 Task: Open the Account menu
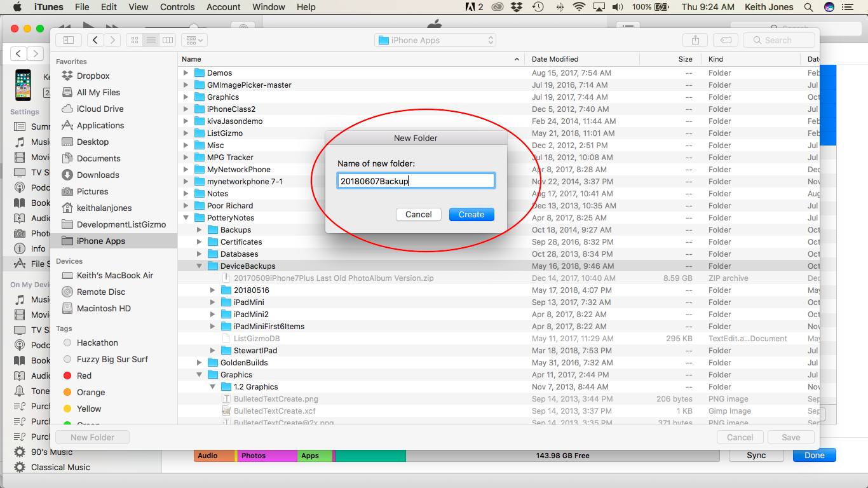point(224,7)
